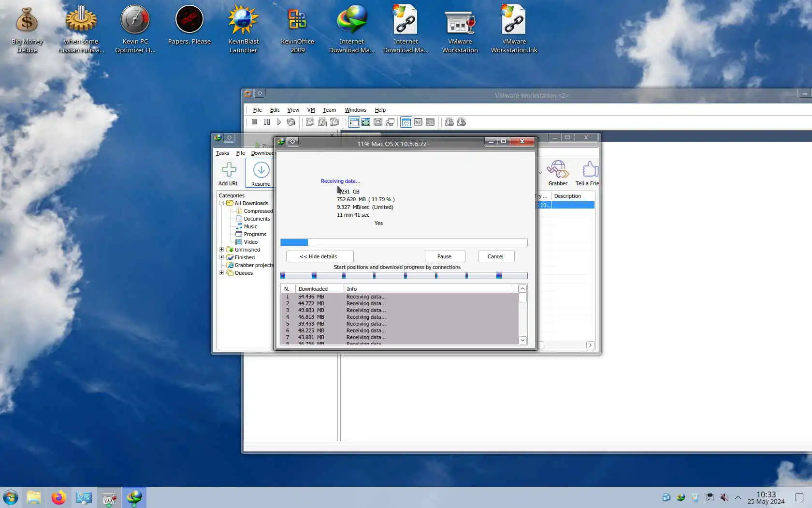This screenshot has height=508, width=812.
Task: Click the VMware console view toolbar icon
Action: [x=430, y=122]
